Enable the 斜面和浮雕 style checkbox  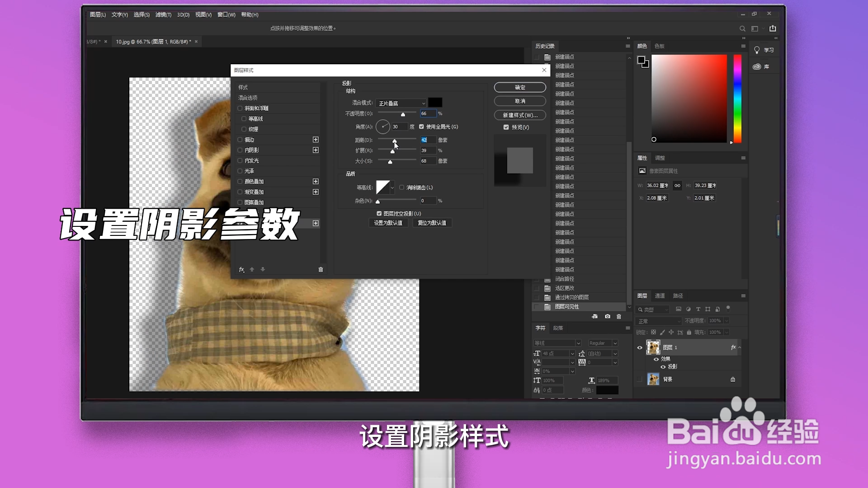coord(240,108)
